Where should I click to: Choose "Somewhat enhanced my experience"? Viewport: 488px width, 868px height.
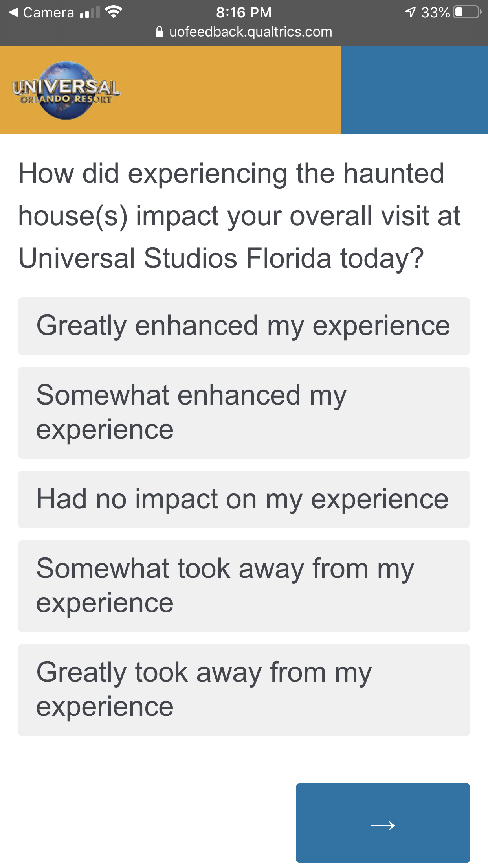244,412
